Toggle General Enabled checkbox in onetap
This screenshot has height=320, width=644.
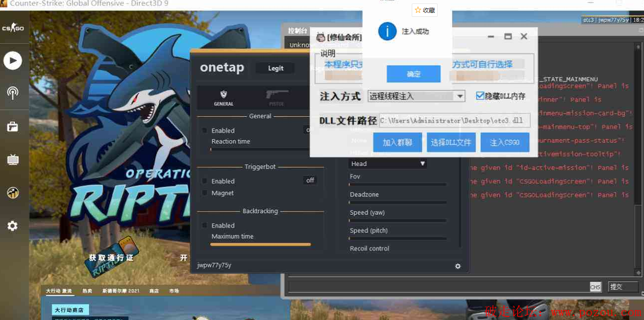pos(204,131)
